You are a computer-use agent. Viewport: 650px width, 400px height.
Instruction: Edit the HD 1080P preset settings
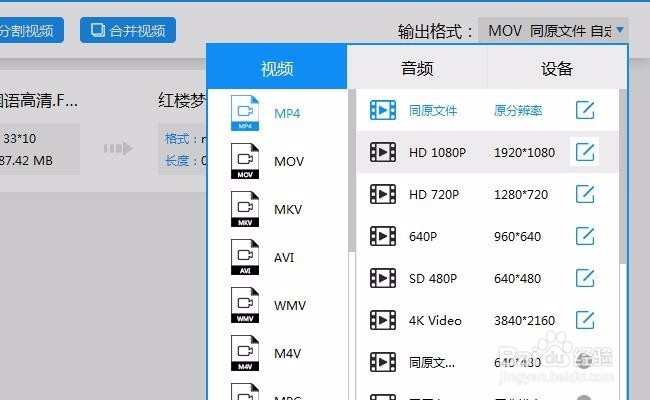pyautogui.click(x=585, y=152)
